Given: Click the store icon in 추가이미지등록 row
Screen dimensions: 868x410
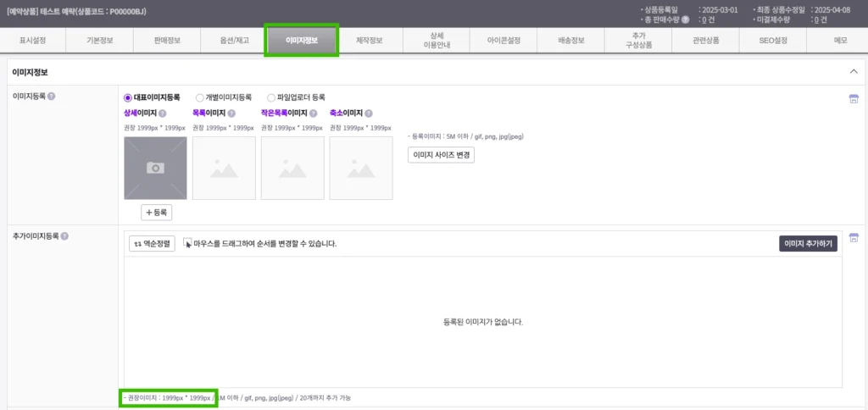Looking at the screenshot, I should tap(854, 238).
